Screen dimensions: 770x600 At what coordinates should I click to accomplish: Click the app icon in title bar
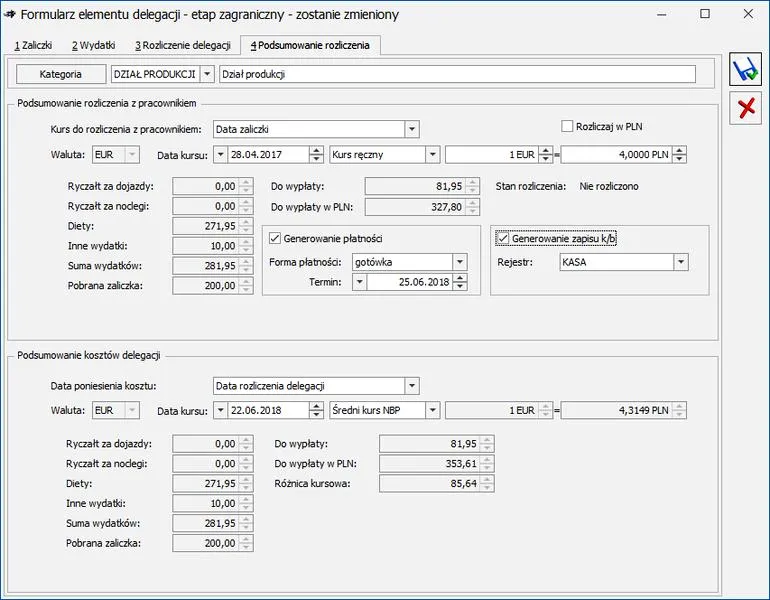click(x=9, y=14)
